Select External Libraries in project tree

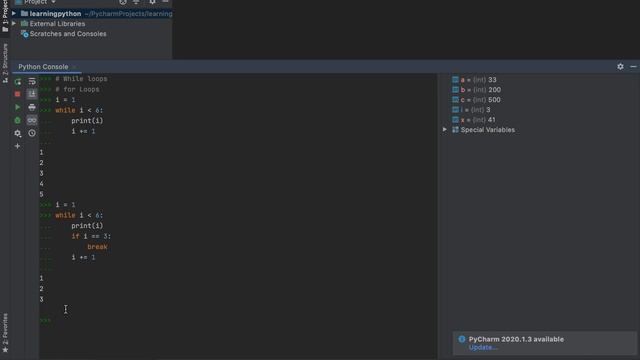pos(57,24)
